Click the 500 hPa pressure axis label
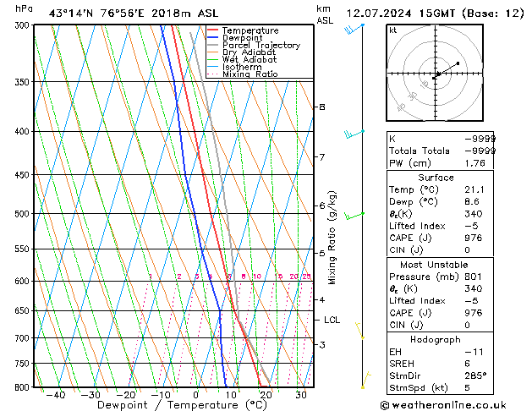The image size is (532, 411). [24, 214]
